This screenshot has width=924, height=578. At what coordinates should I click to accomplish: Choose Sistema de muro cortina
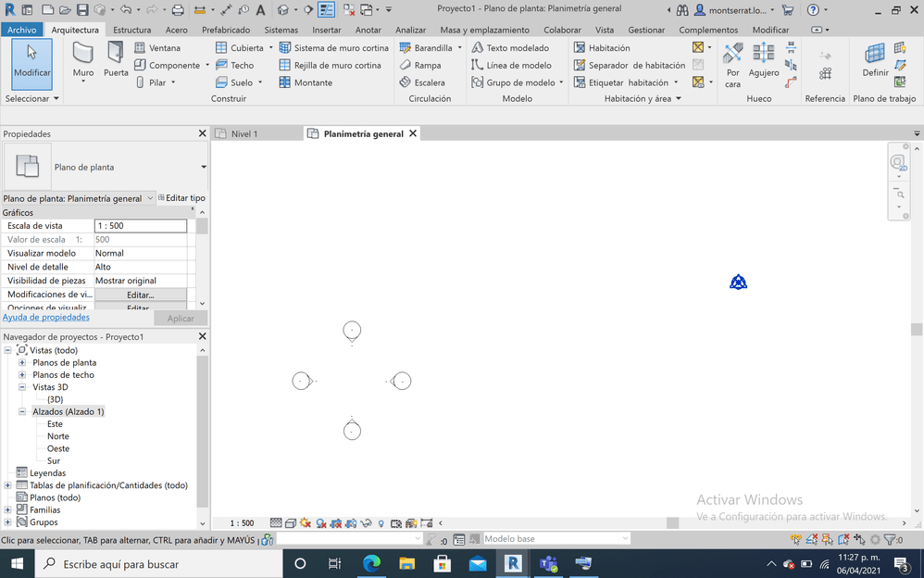point(333,48)
